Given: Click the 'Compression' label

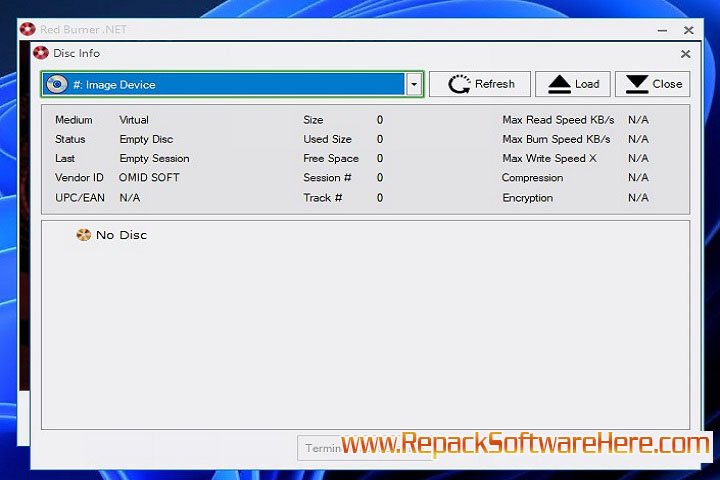Looking at the screenshot, I should pyautogui.click(x=532, y=178).
